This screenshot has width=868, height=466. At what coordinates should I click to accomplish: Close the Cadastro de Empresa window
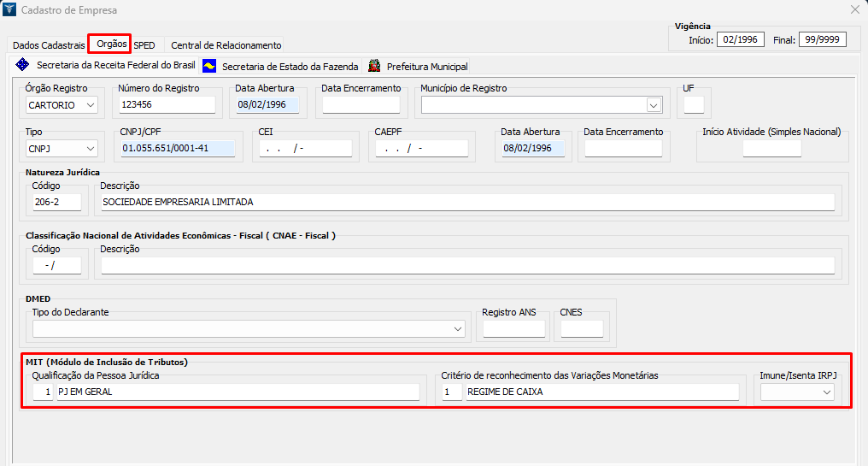(854, 10)
